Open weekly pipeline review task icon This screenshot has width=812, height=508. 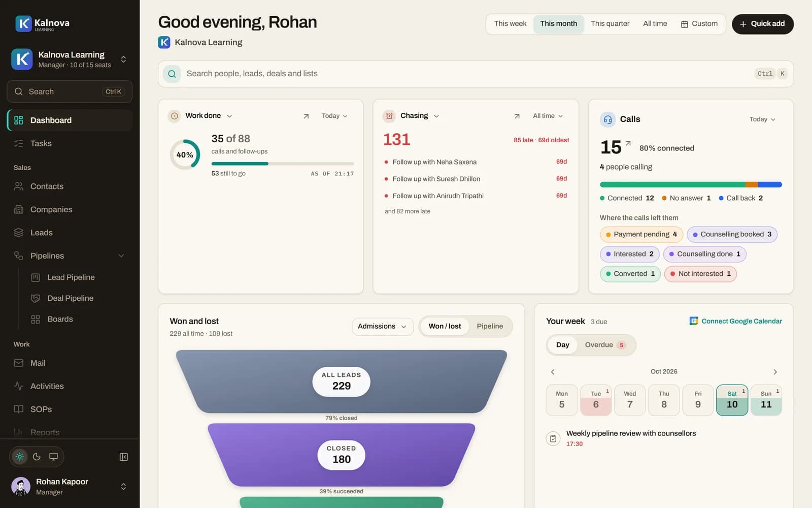(x=553, y=438)
